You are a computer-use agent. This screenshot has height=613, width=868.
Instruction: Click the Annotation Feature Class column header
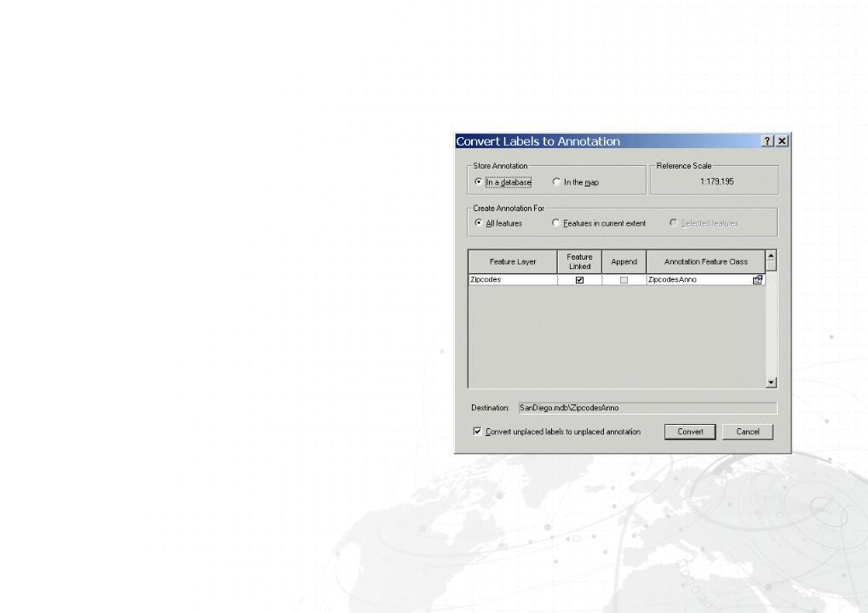click(x=706, y=261)
